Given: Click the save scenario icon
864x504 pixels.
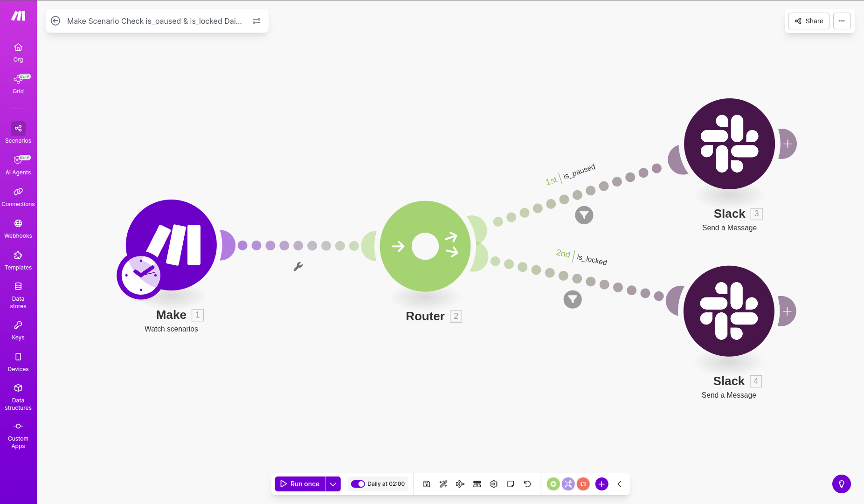Looking at the screenshot, I should [x=427, y=484].
